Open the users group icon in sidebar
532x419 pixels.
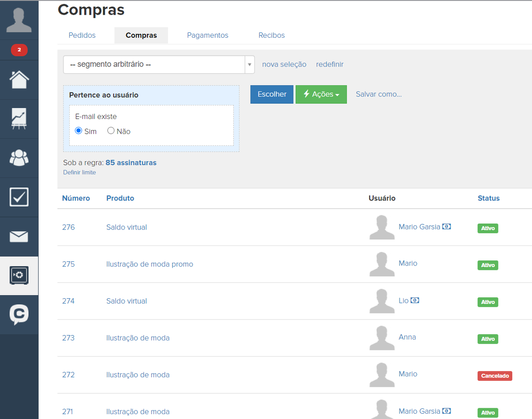click(x=19, y=158)
